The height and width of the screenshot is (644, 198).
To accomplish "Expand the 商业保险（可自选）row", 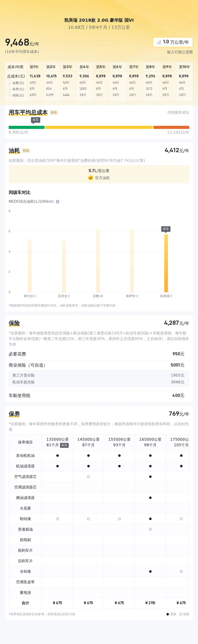I will click(x=99, y=365).
